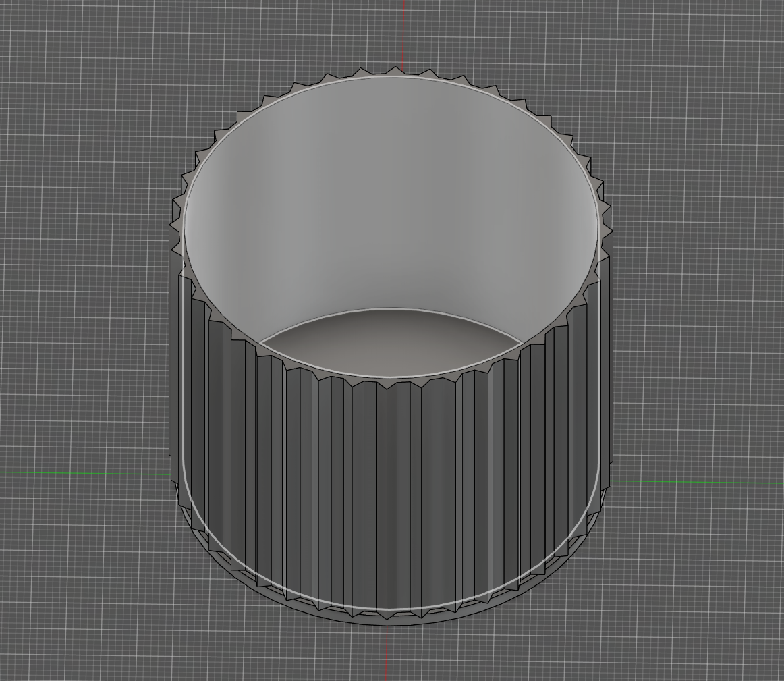The height and width of the screenshot is (681, 784).
Task: Click the green axis line right of model
Action: [698, 483]
